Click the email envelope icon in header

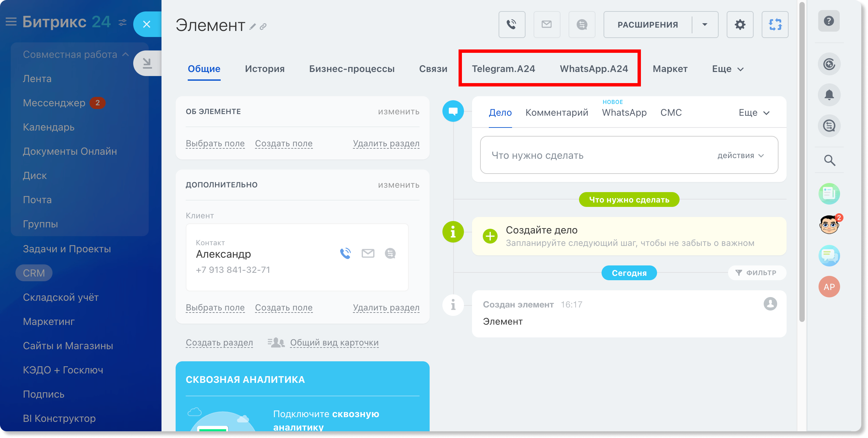click(547, 25)
